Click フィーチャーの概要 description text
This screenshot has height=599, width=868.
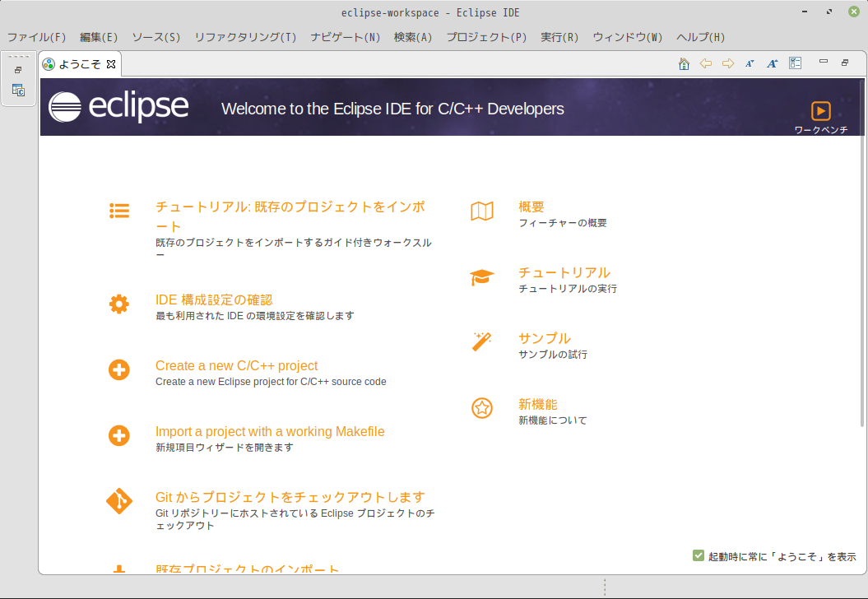563,222
